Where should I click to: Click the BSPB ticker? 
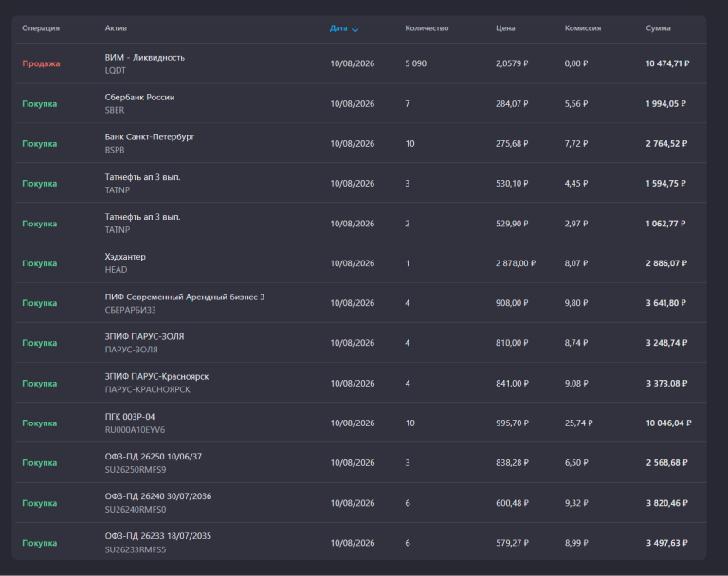pyautogui.click(x=114, y=150)
